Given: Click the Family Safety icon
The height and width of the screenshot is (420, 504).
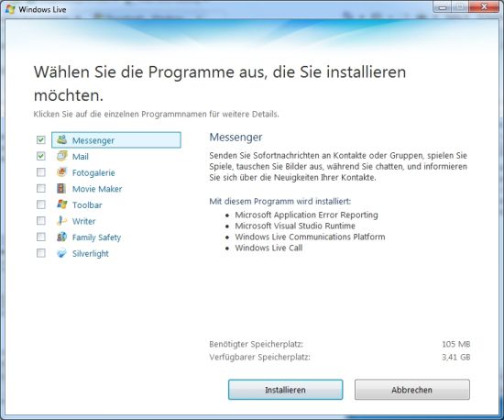Looking at the screenshot, I should click(61, 237).
